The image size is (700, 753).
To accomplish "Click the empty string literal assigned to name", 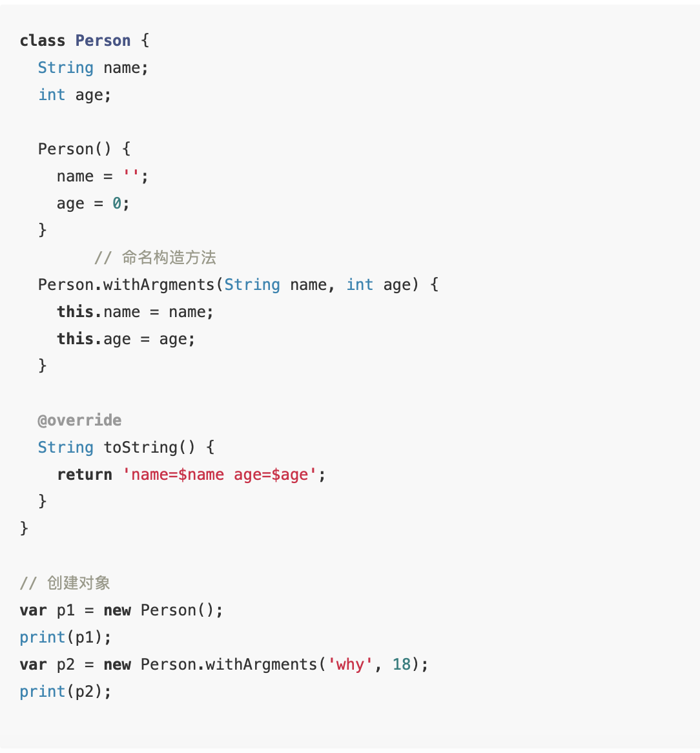I will [x=131, y=176].
